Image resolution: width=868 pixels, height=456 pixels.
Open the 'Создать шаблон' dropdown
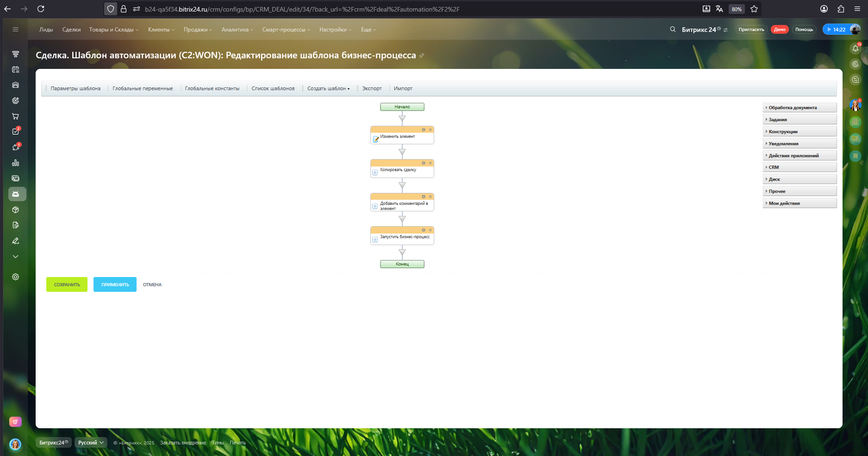click(x=329, y=88)
